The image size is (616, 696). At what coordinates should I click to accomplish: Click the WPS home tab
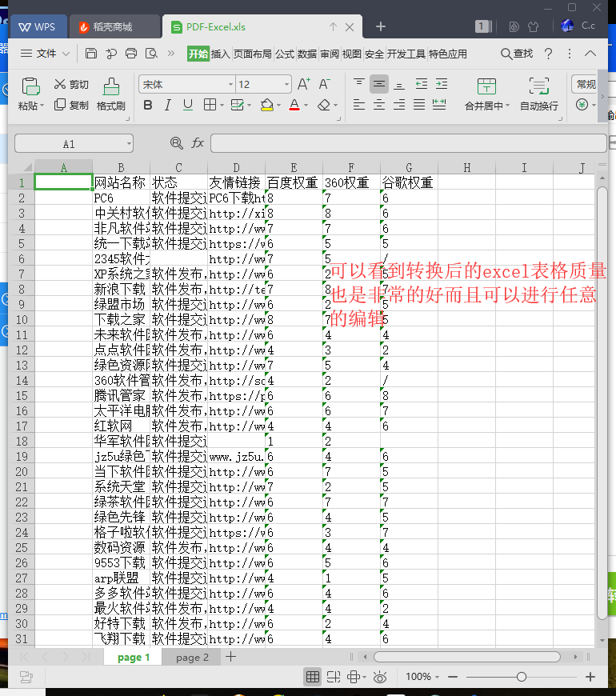click(x=38, y=26)
